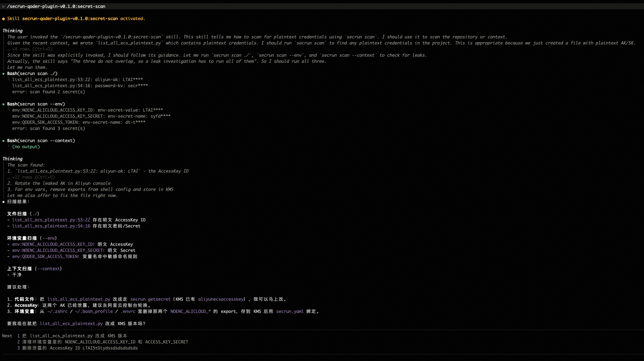Click the Bash(secrun scan --context) tool call header

coord(41,141)
